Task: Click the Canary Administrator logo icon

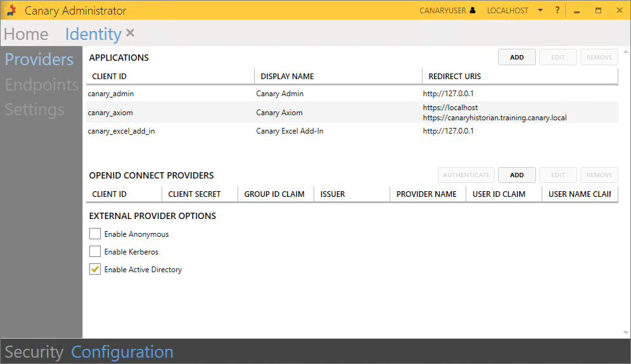Action: [11, 11]
